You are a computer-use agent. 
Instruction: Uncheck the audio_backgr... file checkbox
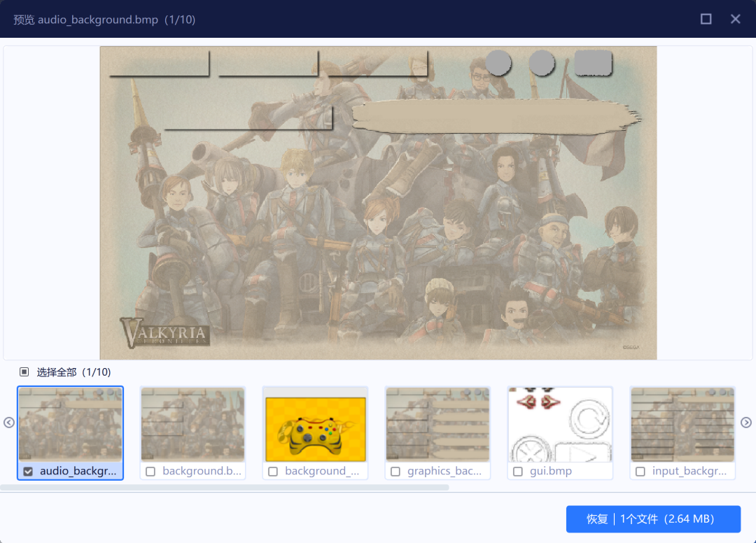(28, 471)
